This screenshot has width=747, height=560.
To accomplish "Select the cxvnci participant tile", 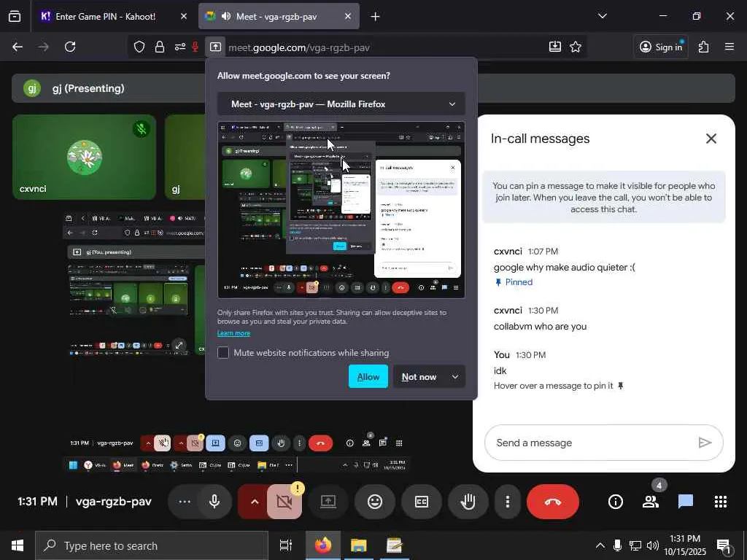I will [85, 157].
